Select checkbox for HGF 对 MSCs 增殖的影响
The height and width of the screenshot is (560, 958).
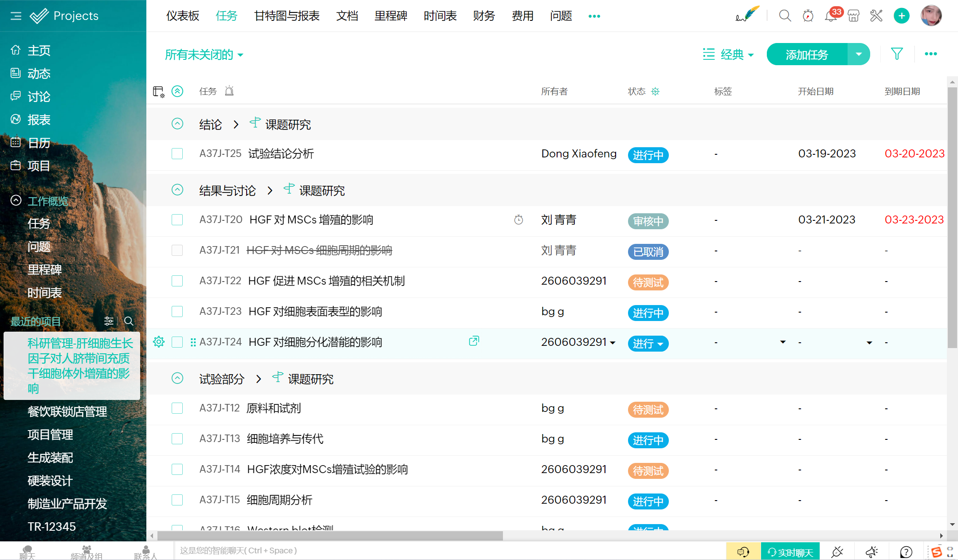point(177,220)
